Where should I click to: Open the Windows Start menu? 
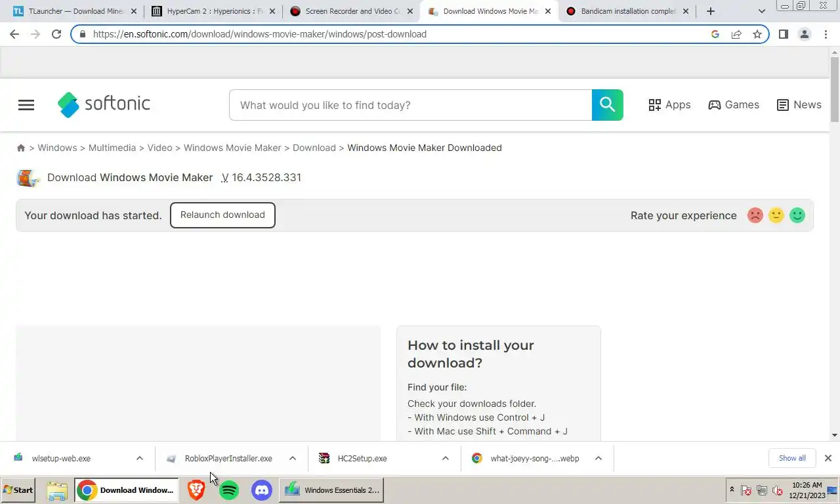(18, 490)
